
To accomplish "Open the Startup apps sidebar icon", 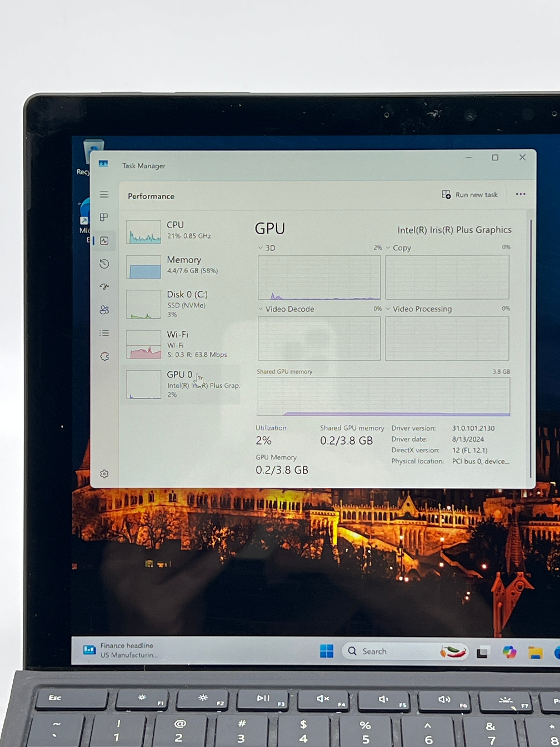I will pos(104,287).
